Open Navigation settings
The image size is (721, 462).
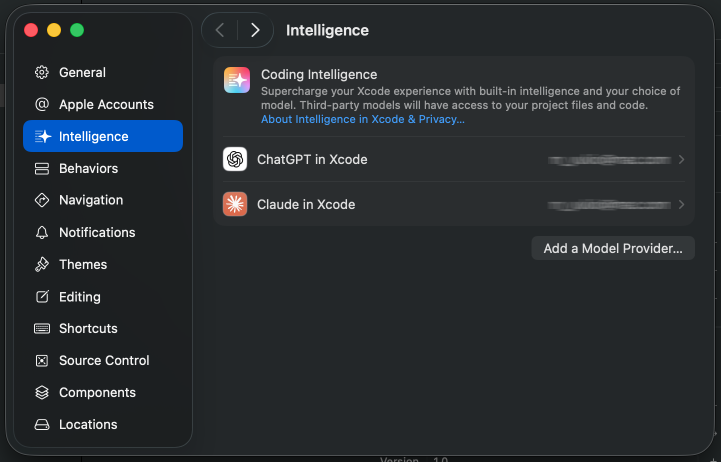point(103,200)
